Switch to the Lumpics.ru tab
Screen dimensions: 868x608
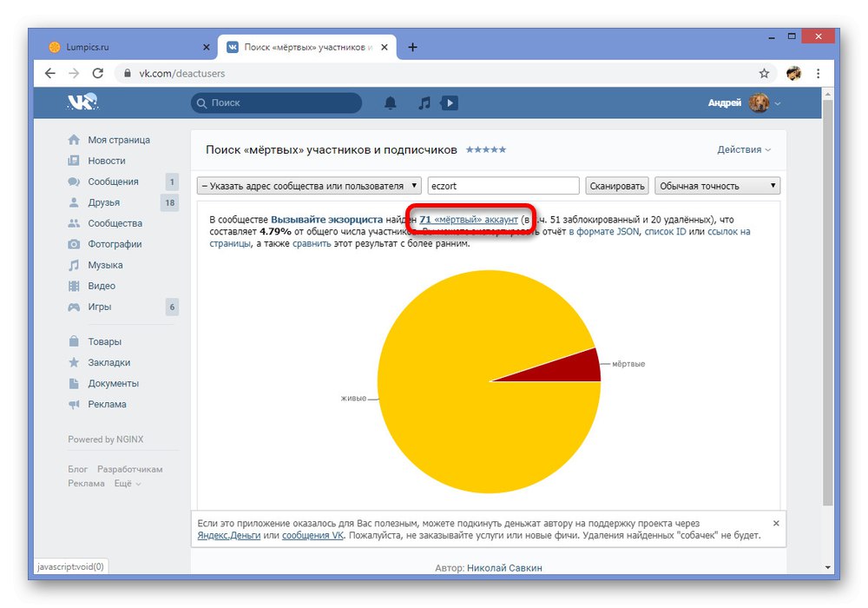128,47
